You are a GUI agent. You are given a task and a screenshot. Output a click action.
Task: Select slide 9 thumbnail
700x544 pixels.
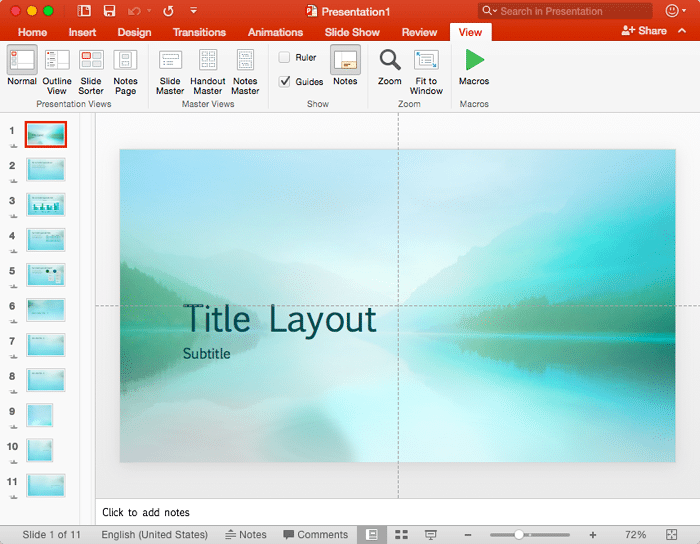(x=40, y=415)
